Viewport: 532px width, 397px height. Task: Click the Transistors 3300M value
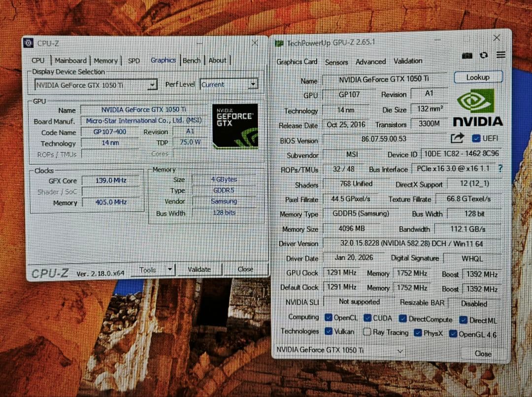pos(429,124)
